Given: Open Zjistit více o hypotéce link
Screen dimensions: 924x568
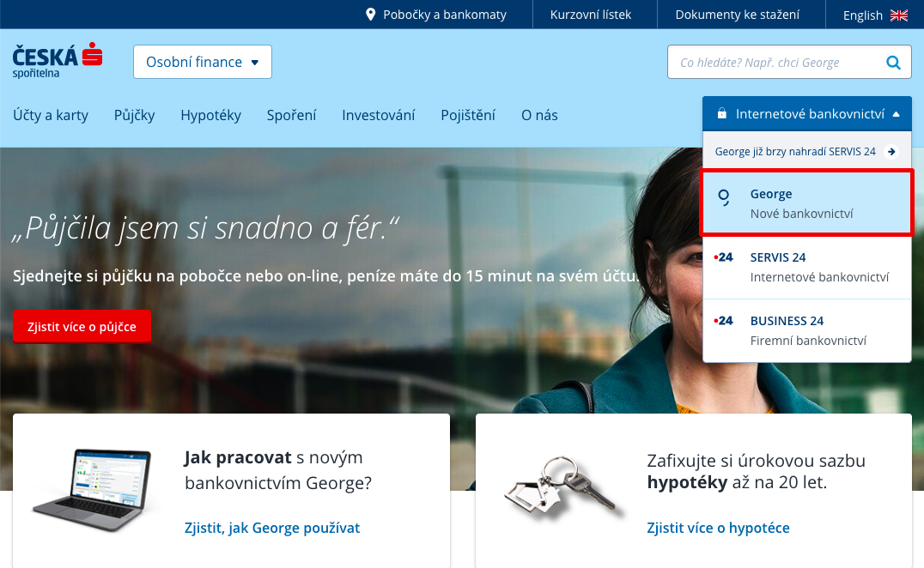Looking at the screenshot, I should click(719, 528).
